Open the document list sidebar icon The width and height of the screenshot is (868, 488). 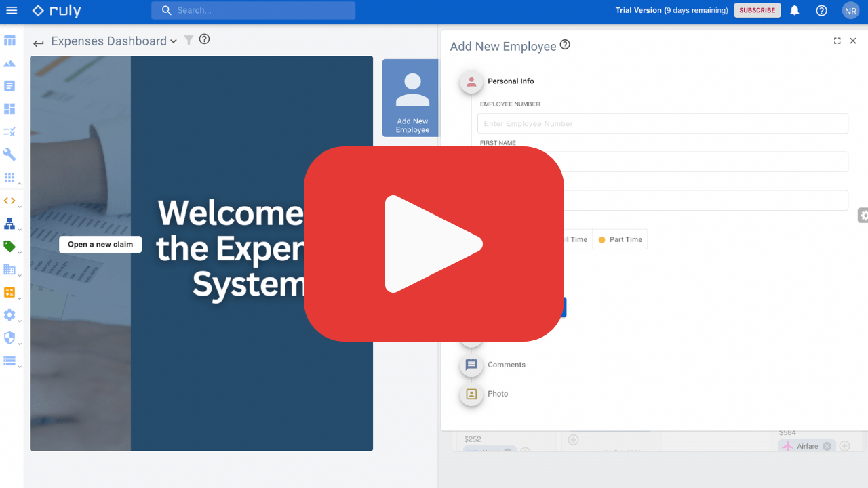(9, 86)
